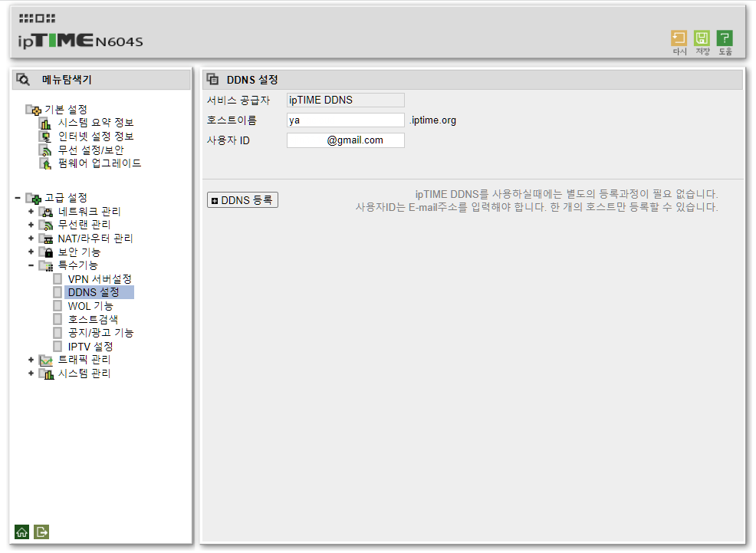756x553 pixels.
Task: Expand the 네트워크 관리 node
Action: point(31,211)
